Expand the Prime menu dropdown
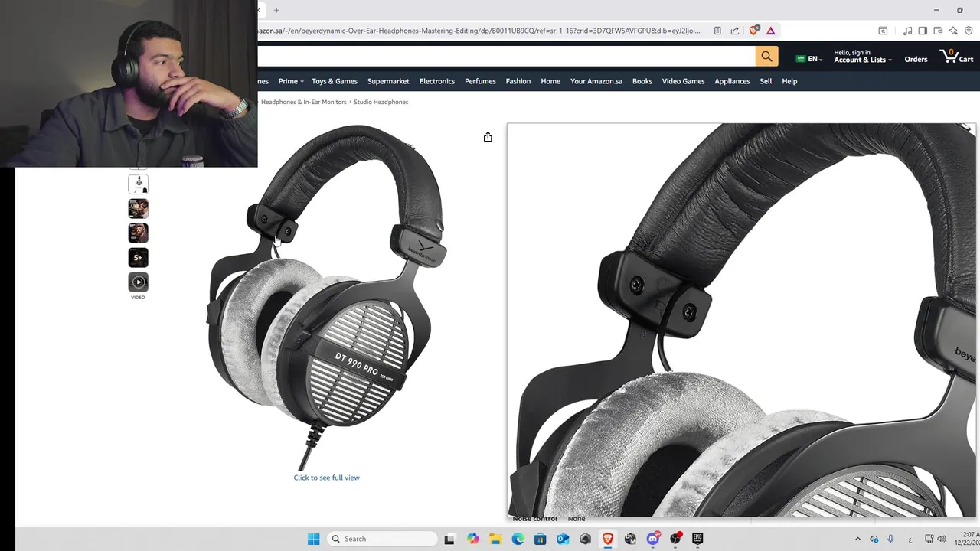Image resolution: width=980 pixels, height=551 pixels. pos(291,81)
